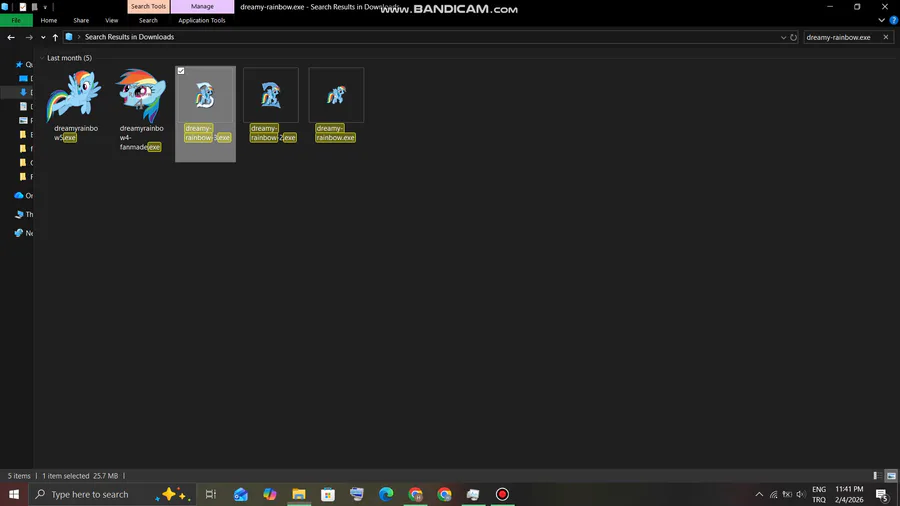Open Microsoft Store from taskbar

[328, 494]
